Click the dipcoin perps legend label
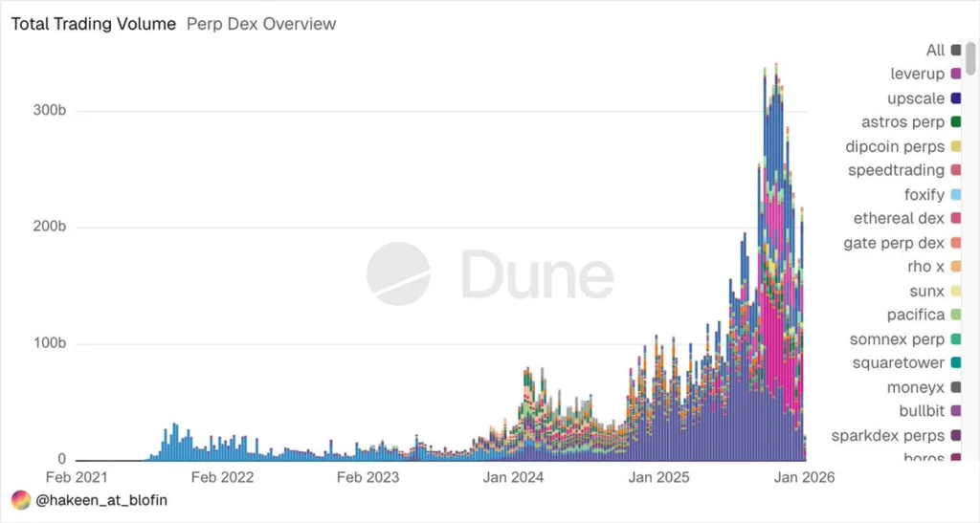This screenshot has width=980, height=523. point(894,146)
